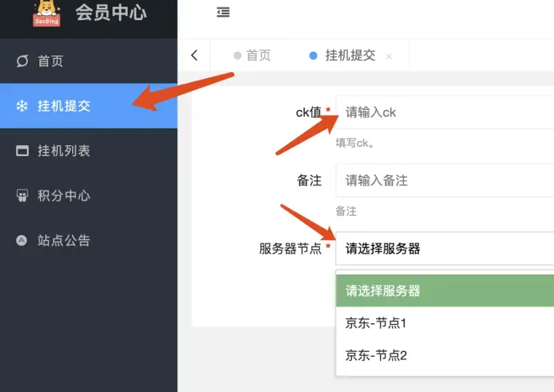
Task: Open 挂机列表 from the sidebar
Action: click(64, 151)
